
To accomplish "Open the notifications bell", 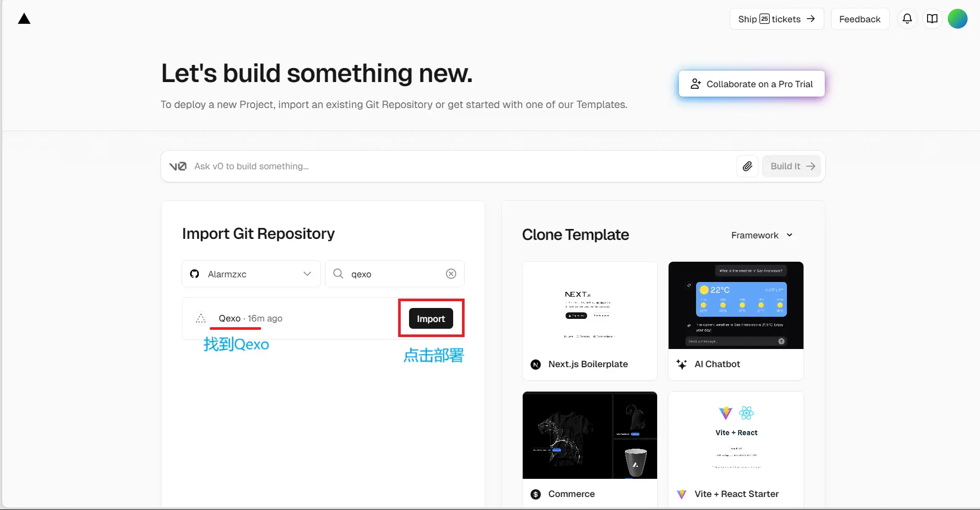I will point(907,19).
